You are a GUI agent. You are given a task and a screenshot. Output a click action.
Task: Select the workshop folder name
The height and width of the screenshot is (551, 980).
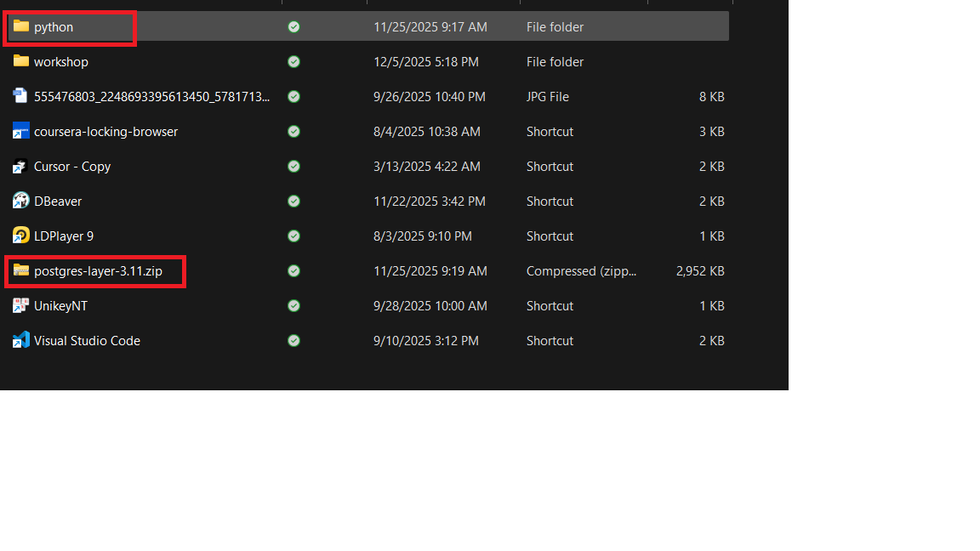click(61, 62)
